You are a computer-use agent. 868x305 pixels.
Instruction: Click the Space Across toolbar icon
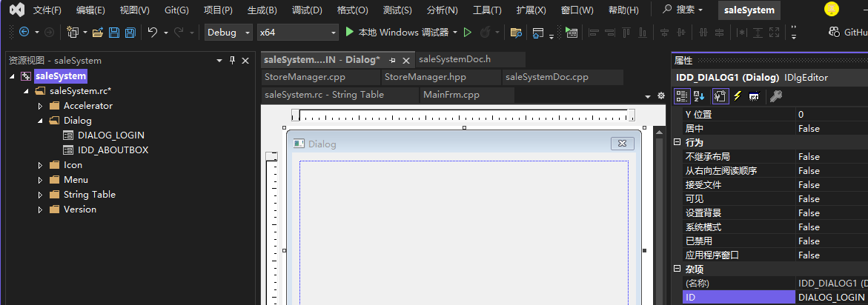coord(703,33)
